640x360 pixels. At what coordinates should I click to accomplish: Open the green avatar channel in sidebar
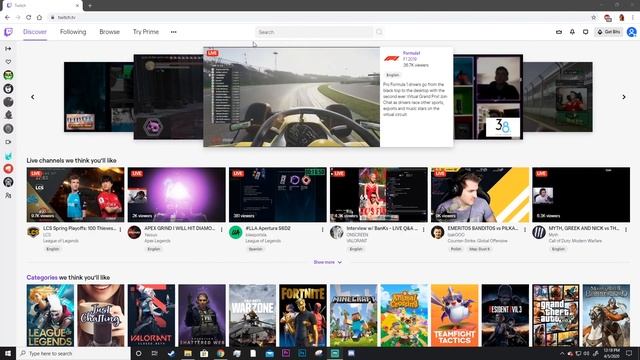coord(8,75)
